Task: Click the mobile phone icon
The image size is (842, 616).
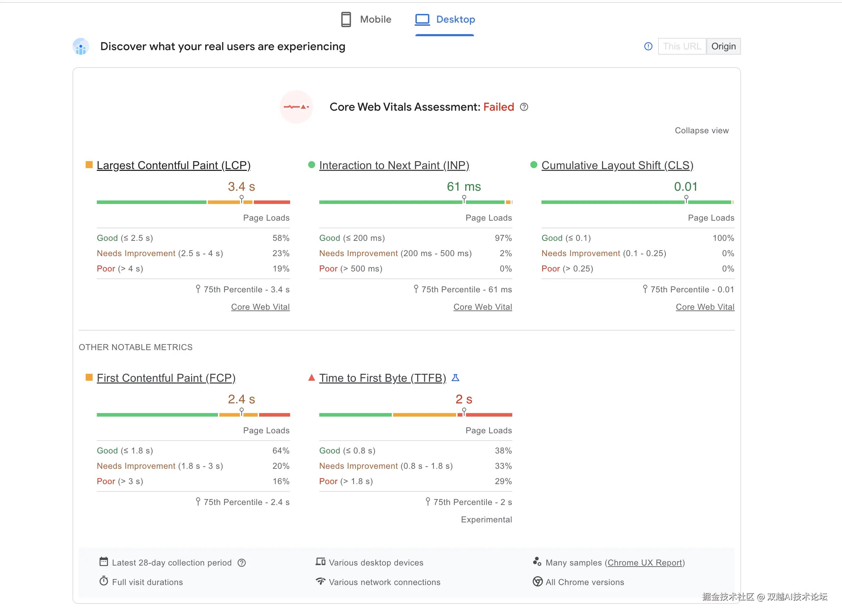Action: (346, 19)
